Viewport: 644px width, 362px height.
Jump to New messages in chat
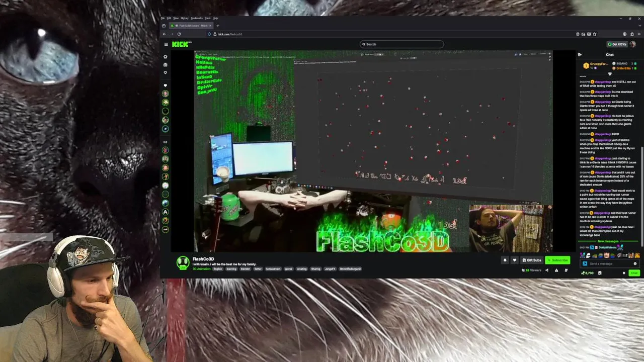point(608,241)
